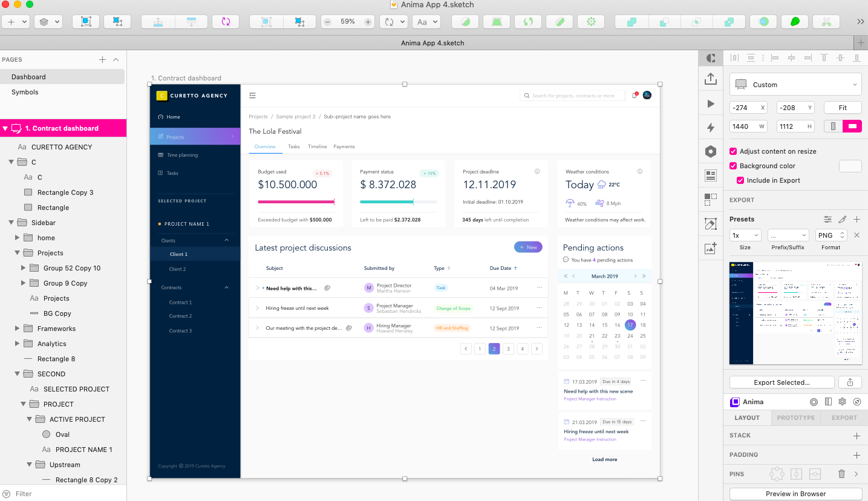Click the layer Filter field
Screen dimensions: 868x501
click(63, 494)
